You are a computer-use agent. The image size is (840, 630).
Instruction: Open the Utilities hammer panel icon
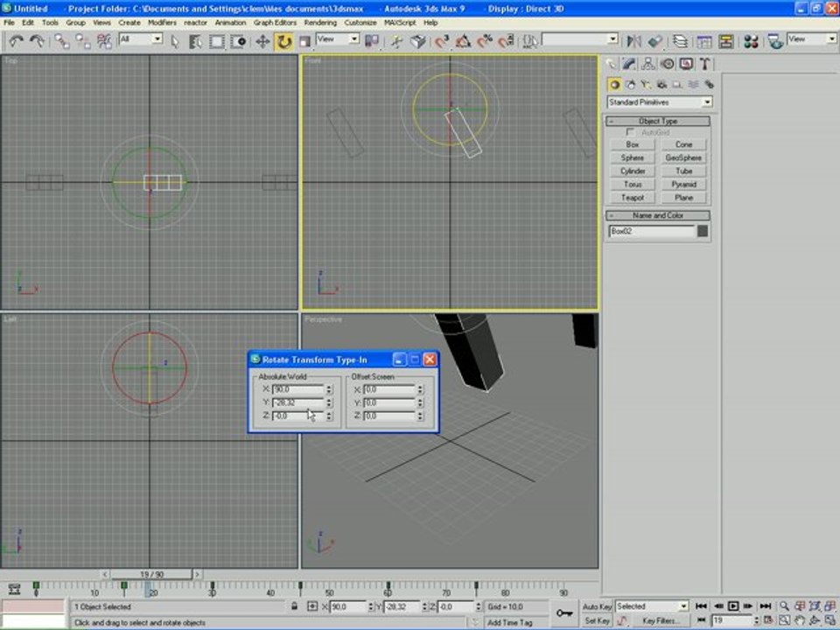[x=704, y=64]
